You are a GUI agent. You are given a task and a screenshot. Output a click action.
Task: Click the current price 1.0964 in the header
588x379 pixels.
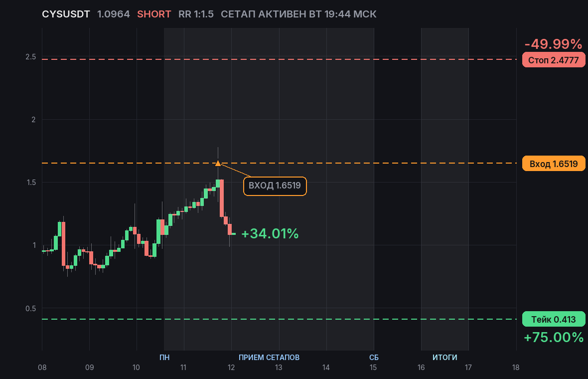pyautogui.click(x=113, y=14)
